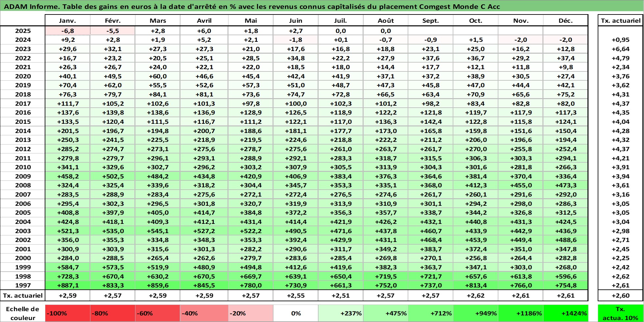
Task: Click the +60,0 cell for March 2020
Action: pyautogui.click(x=158, y=76)
